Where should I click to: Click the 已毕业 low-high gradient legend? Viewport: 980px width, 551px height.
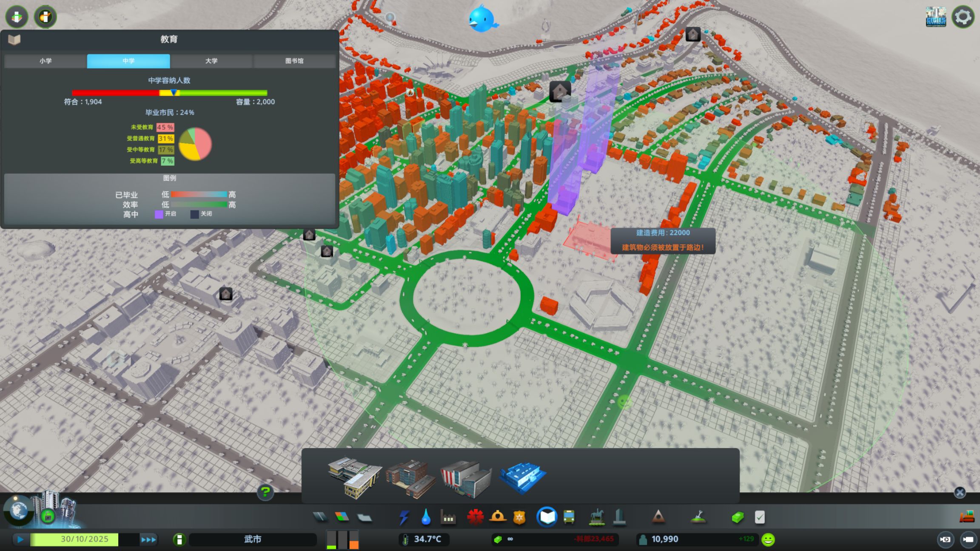(199, 194)
